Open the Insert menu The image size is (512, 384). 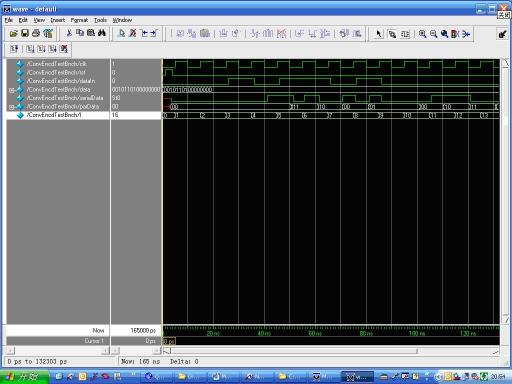pos(58,20)
